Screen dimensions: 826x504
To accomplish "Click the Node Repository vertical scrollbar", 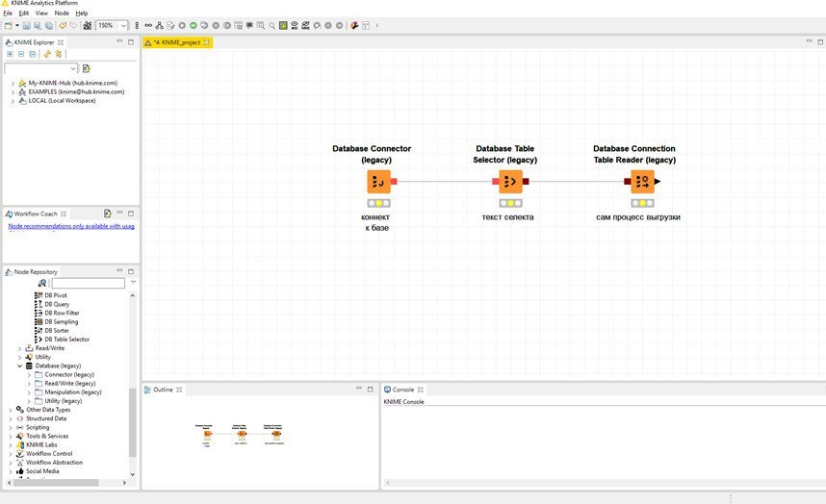I will click(133, 422).
